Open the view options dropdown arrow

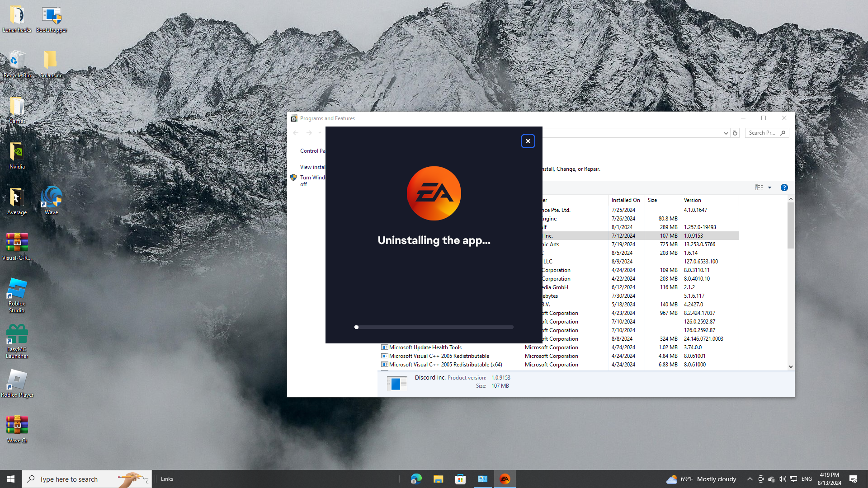point(769,188)
